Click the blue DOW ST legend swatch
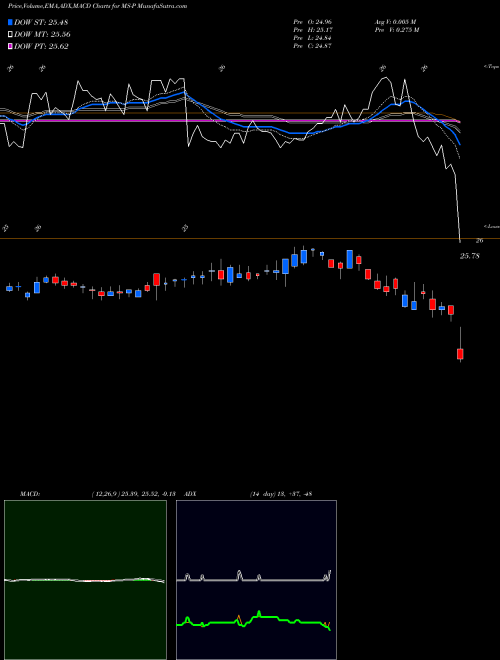Viewport: 500px width, 660px height. coord(10,22)
